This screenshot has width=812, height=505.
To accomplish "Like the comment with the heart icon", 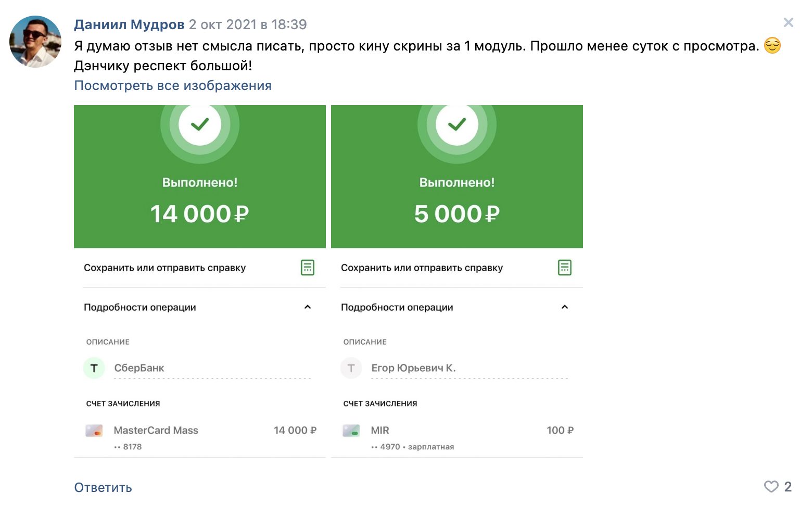I will [x=771, y=487].
